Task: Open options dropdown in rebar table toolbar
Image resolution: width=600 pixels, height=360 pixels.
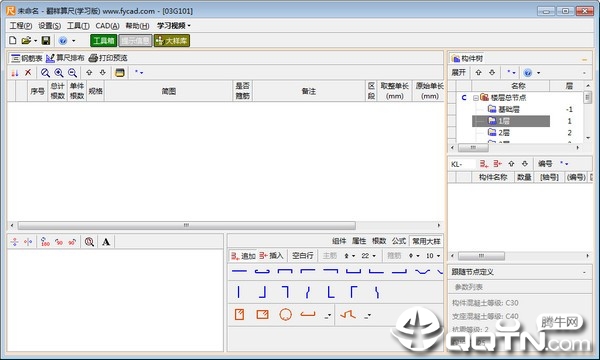Action: click(x=139, y=72)
